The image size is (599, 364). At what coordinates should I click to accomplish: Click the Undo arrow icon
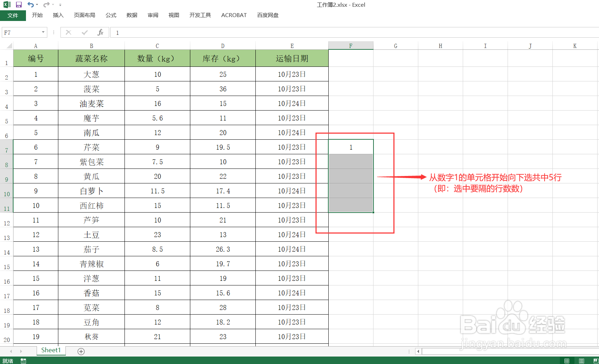coord(31,5)
